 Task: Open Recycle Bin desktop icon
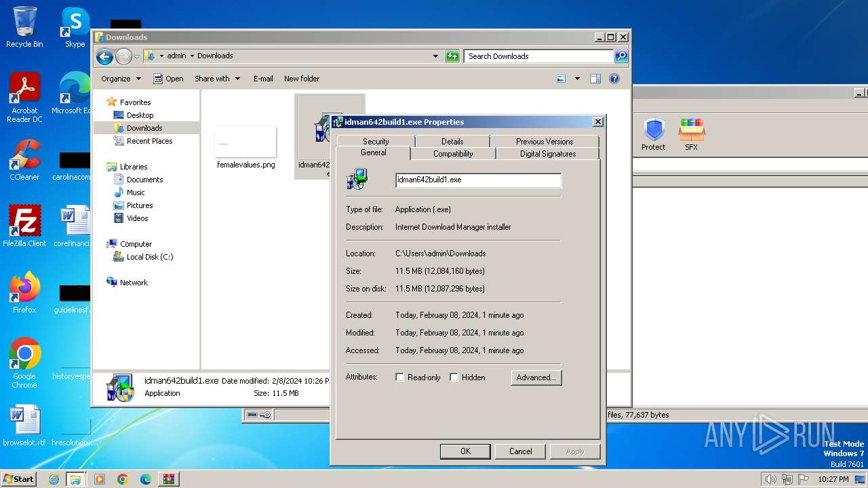(24, 27)
